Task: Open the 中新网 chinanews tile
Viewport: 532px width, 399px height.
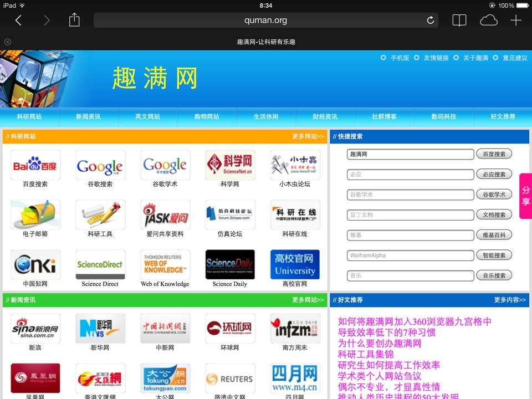Action: tap(165, 329)
